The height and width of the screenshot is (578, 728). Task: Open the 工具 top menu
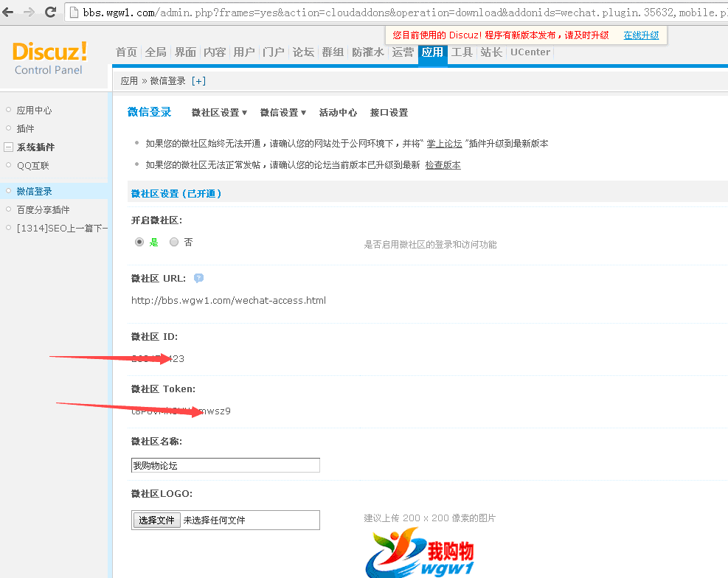click(462, 52)
